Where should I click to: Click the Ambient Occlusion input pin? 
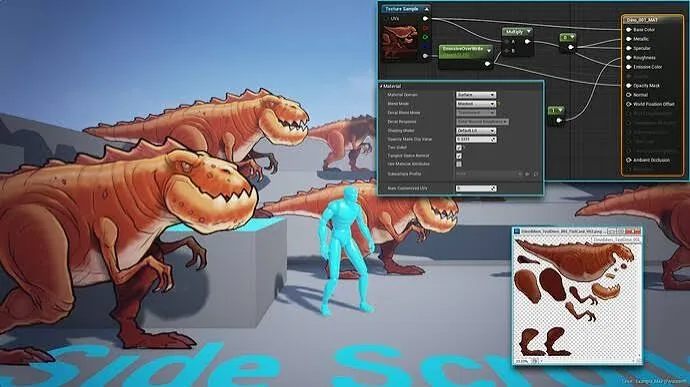click(629, 160)
